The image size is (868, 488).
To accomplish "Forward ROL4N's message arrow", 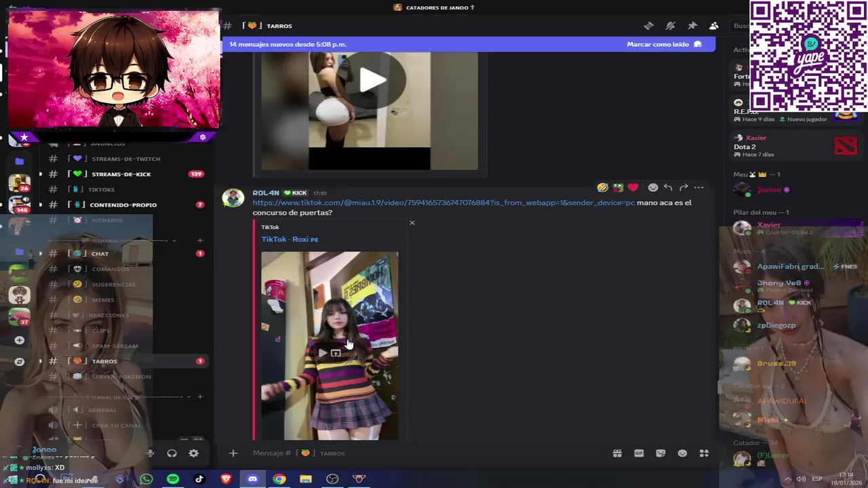I will tap(684, 188).
